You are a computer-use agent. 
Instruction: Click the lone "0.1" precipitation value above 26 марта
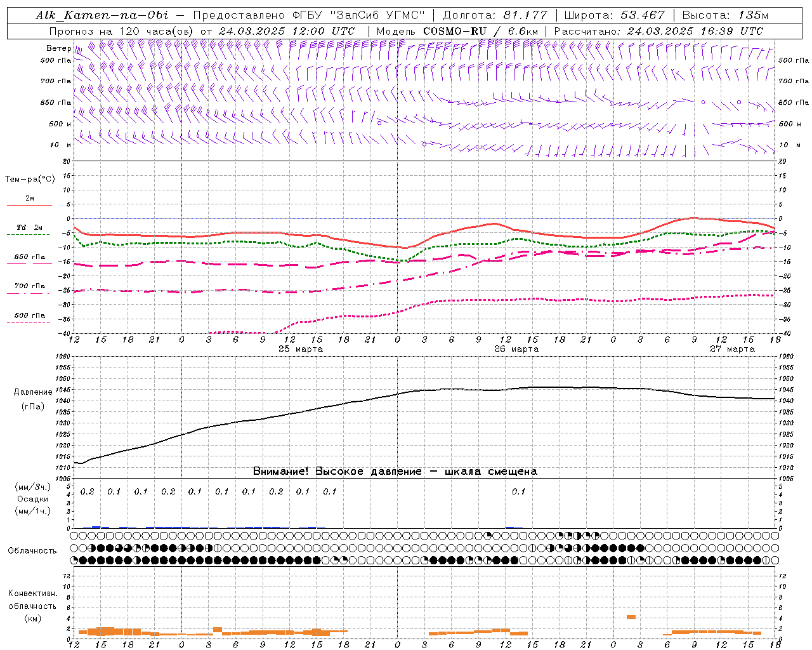tap(518, 491)
